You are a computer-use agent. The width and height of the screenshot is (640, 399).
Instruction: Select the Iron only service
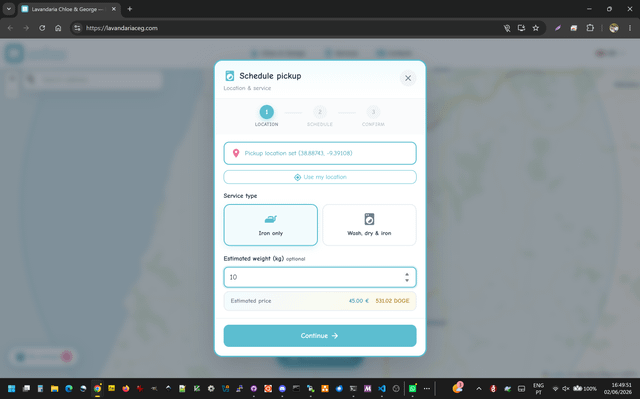(x=271, y=225)
